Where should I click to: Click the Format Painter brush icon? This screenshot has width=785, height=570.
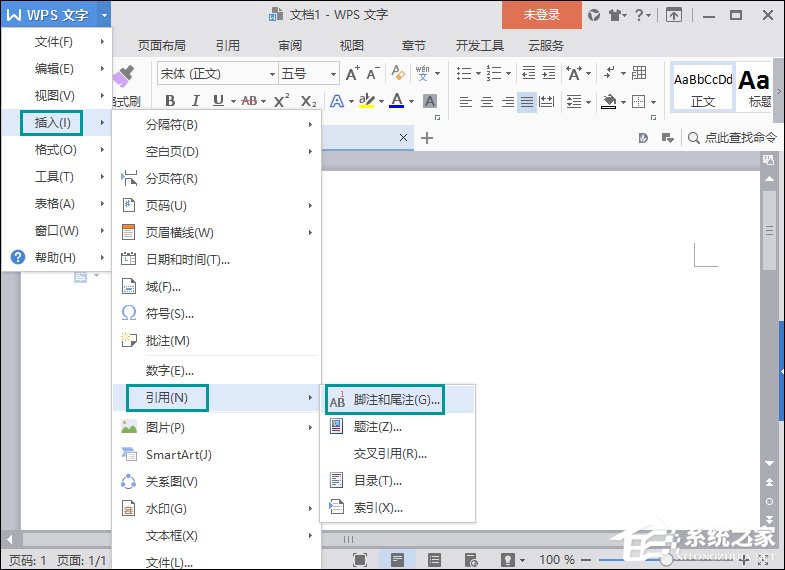123,76
